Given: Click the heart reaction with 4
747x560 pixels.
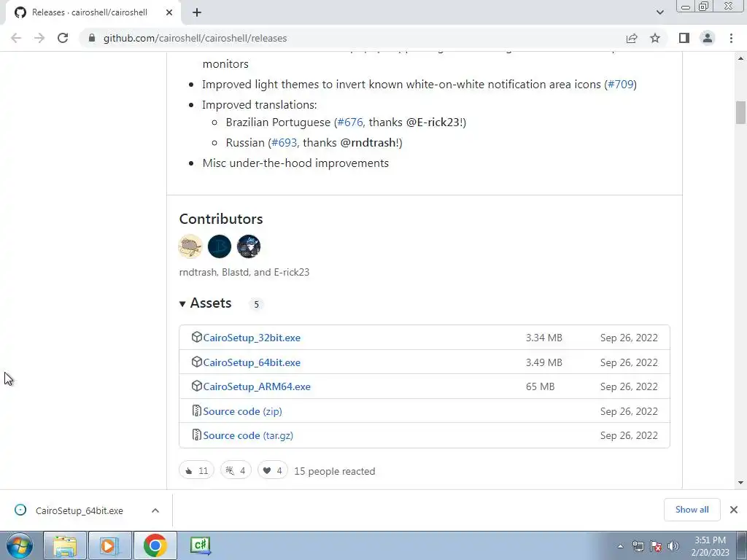Looking at the screenshot, I should coord(273,470).
